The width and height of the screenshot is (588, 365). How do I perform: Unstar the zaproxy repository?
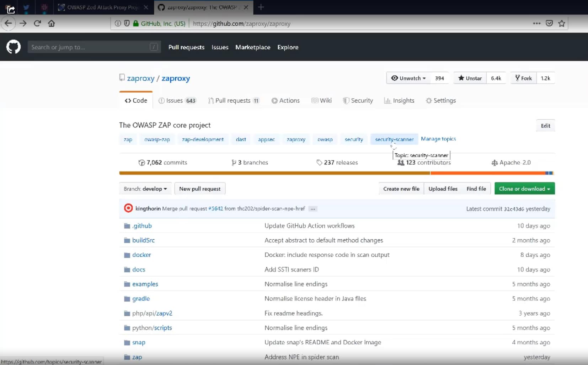tap(470, 78)
